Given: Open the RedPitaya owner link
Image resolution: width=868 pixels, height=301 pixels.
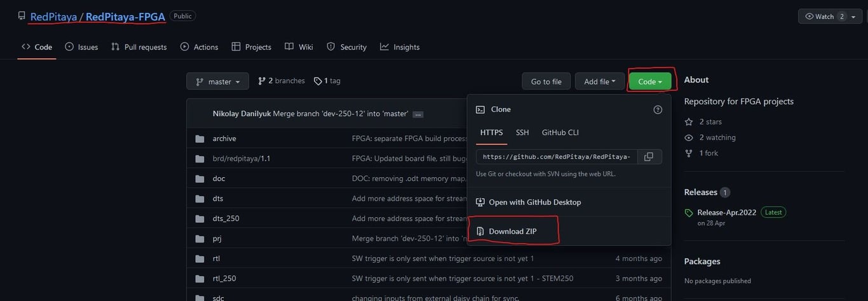Looking at the screenshot, I should (53, 17).
